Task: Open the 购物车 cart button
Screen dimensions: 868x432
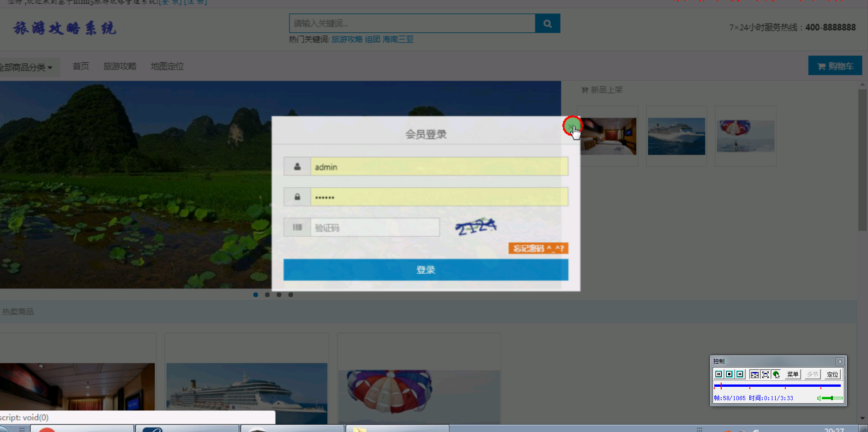Action: 835,66
